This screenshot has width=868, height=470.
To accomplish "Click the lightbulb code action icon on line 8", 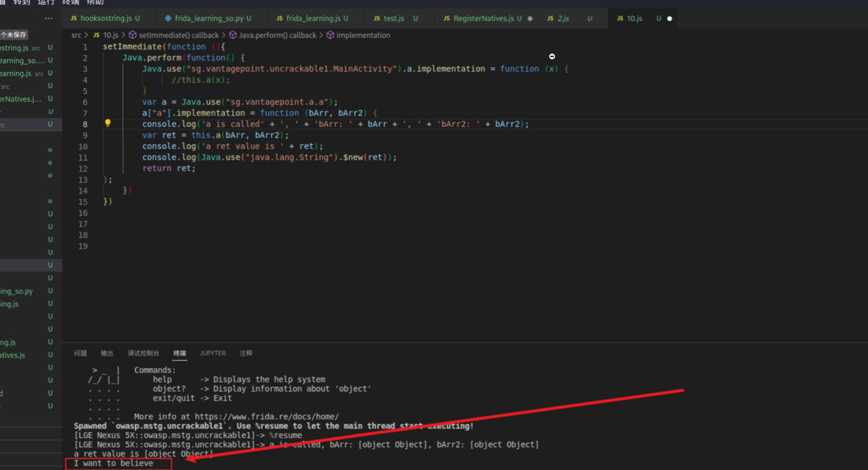I will (x=108, y=123).
